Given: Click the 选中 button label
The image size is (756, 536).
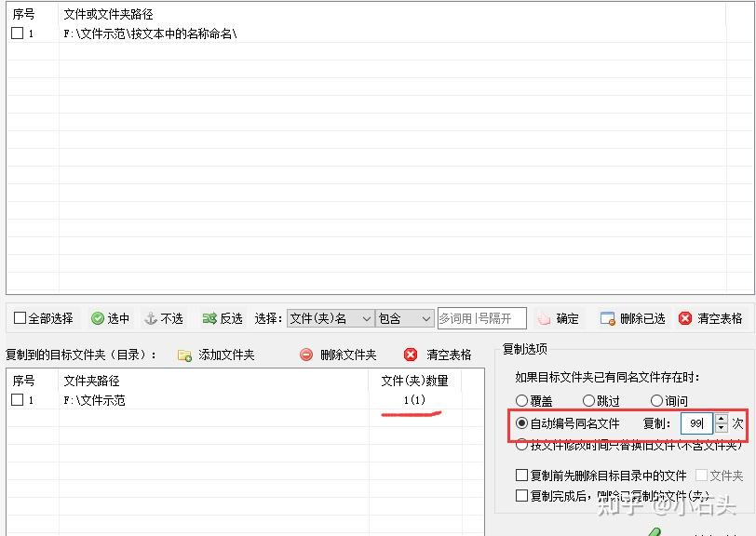Looking at the screenshot, I should tap(118, 318).
